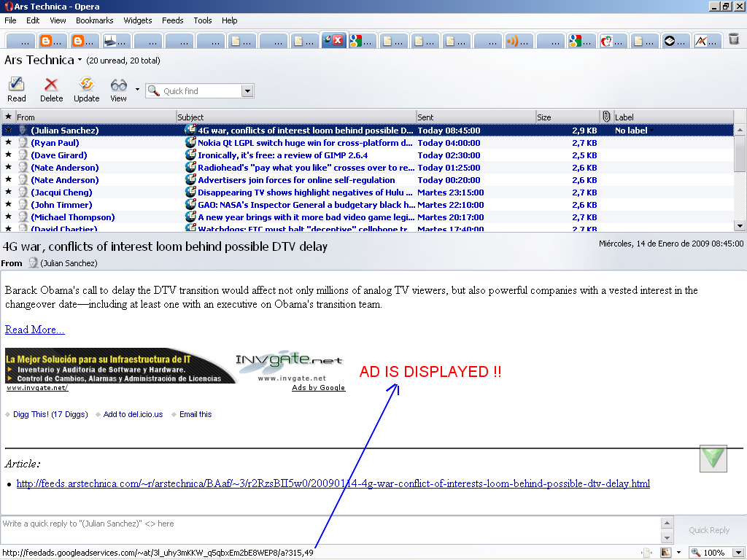The height and width of the screenshot is (560, 747).
Task: Toggle the star flag for Ryan Paul message
Action: tap(9, 143)
